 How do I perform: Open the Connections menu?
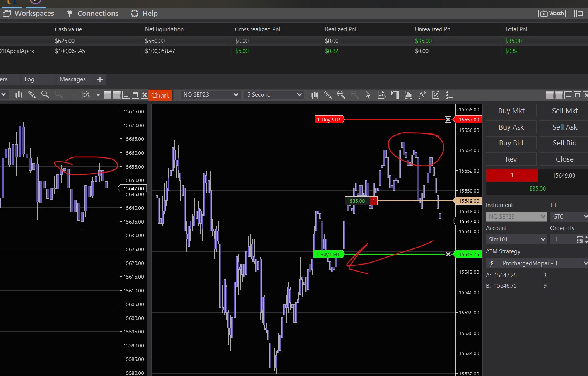click(x=93, y=14)
